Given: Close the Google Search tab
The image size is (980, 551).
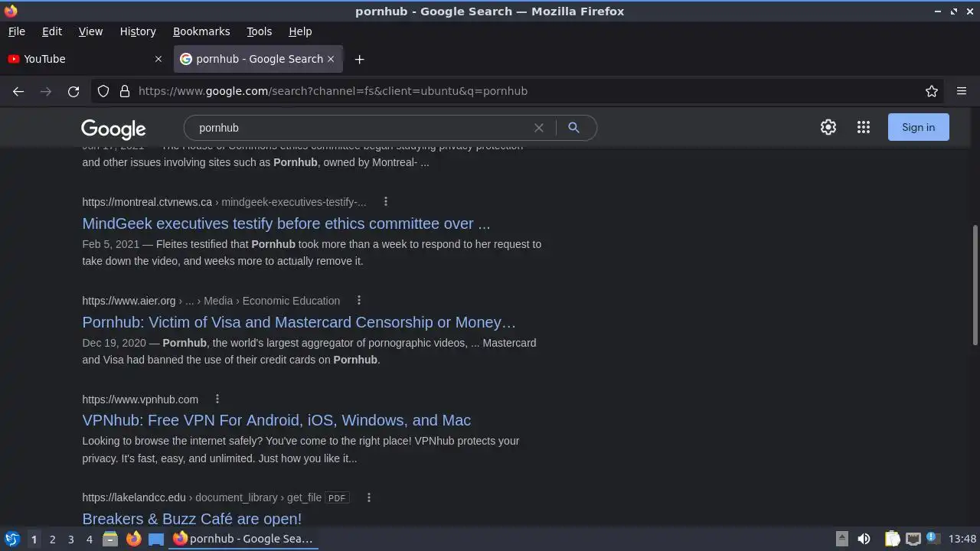Looking at the screenshot, I should (331, 59).
